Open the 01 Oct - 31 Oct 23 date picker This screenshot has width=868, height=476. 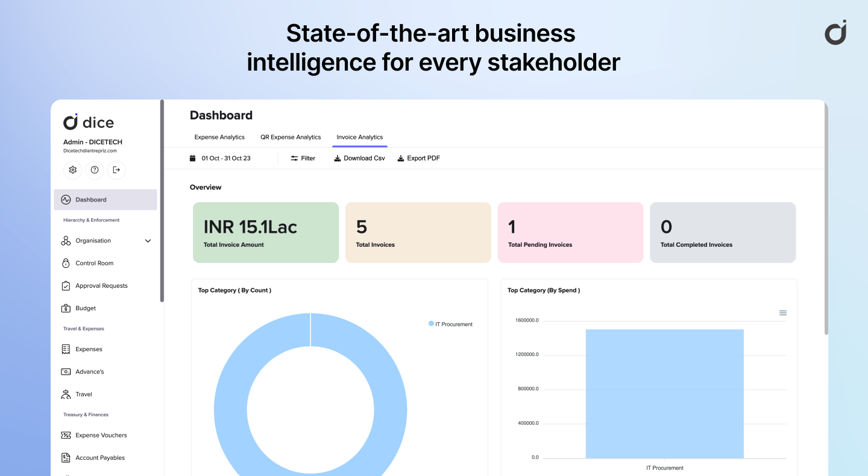pos(221,158)
